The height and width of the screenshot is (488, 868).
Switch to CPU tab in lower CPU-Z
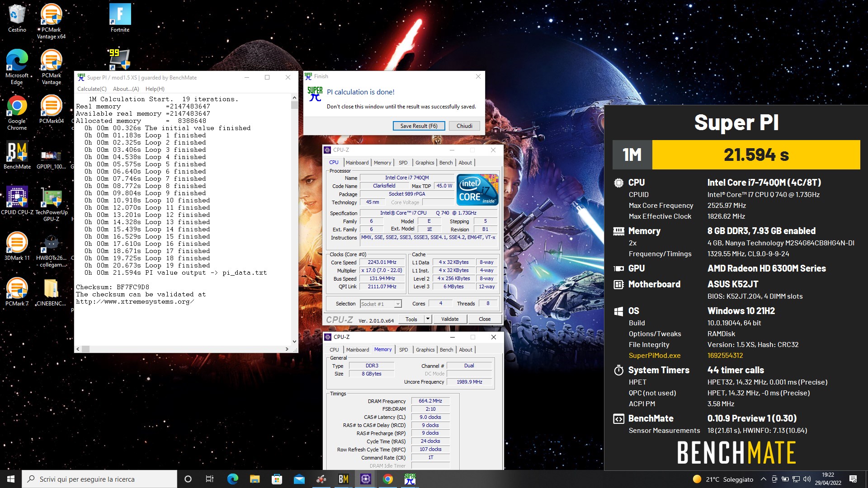pyautogui.click(x=334, y=350)
